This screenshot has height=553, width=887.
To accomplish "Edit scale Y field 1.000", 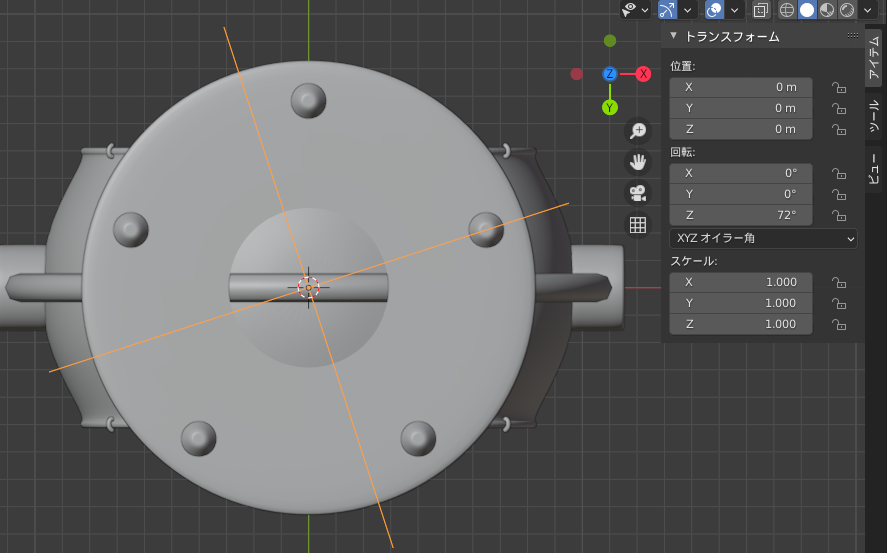I will (x=740, y=303).
